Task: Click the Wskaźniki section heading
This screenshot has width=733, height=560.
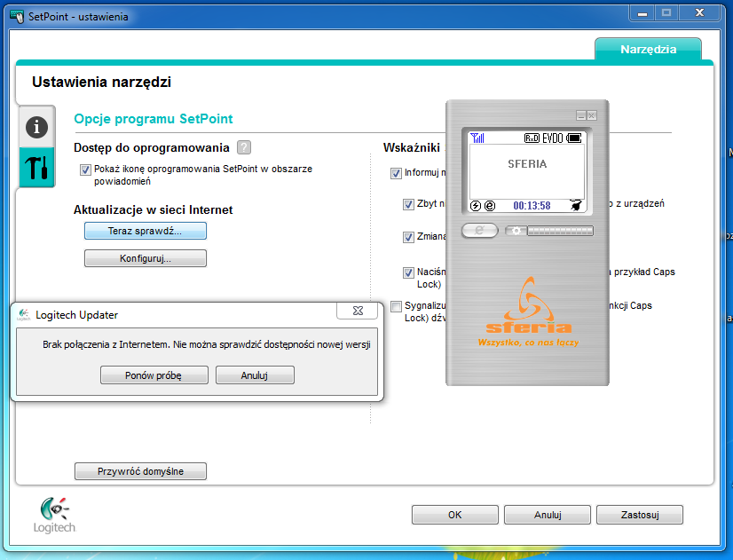Action: 412,147
